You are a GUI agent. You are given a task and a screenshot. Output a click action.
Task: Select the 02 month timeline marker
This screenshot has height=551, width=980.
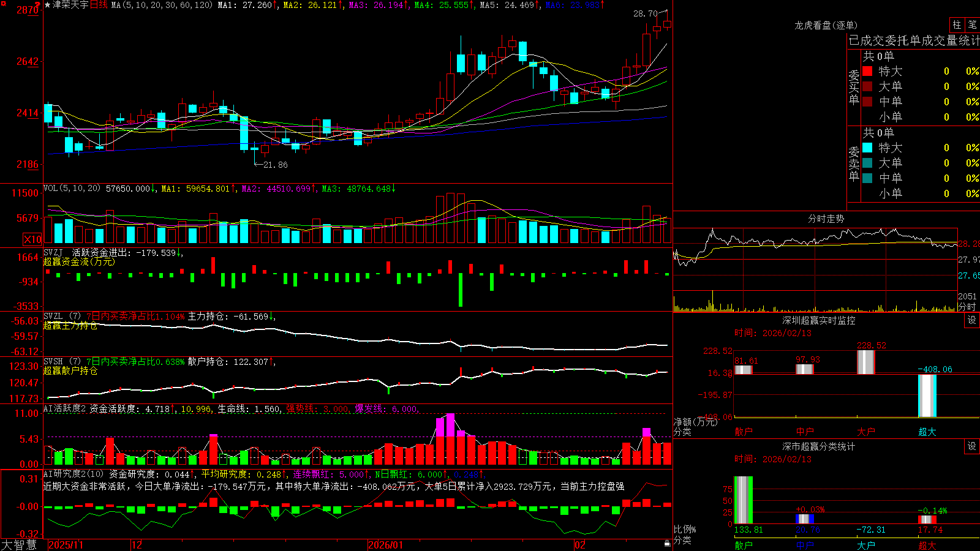click(579, 545)
